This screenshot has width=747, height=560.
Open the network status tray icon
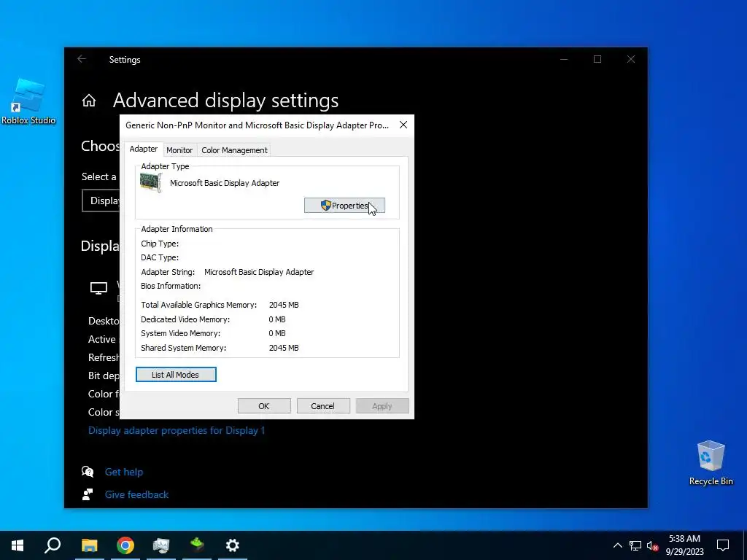(635, 545)
